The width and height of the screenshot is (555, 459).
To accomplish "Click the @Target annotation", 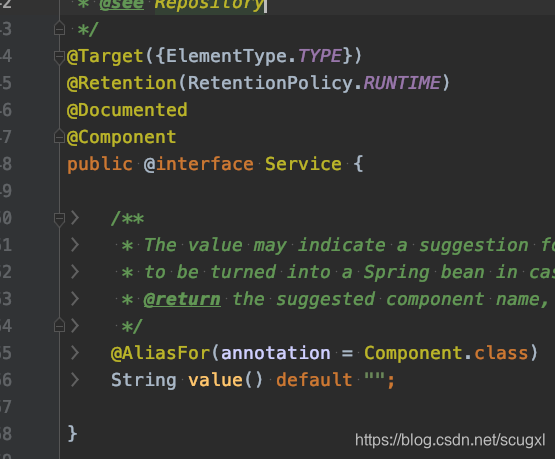I will point(105,57).
